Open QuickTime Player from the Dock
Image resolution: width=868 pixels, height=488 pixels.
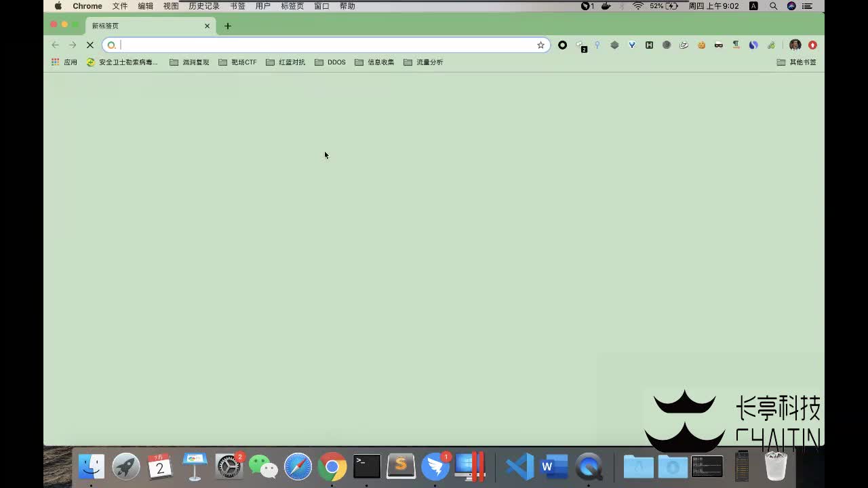[x=589, y=466]
